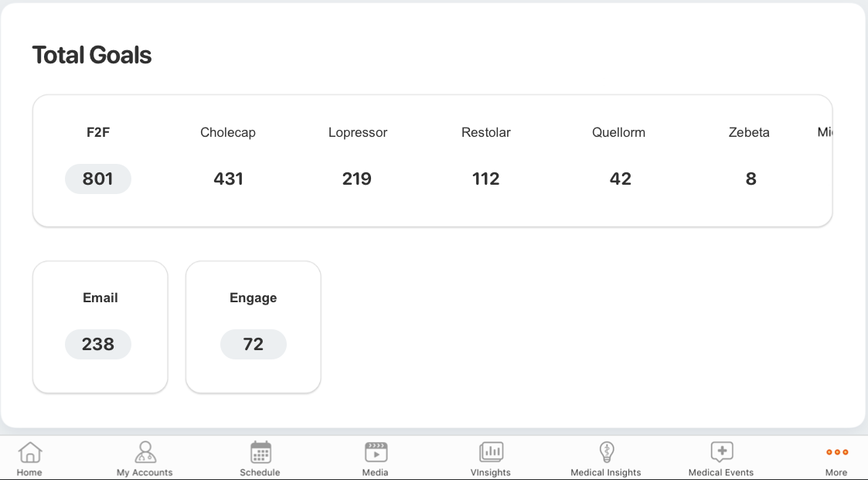Image resolution: width=868 pixels, height=480 pixels.
Task: Select the Email goal value 238
Action: pos(98,344)
